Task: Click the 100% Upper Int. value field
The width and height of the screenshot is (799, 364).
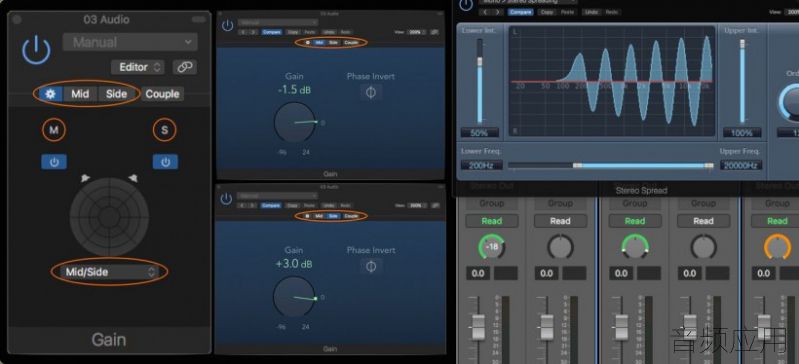Action: click(x=742, y=133)
